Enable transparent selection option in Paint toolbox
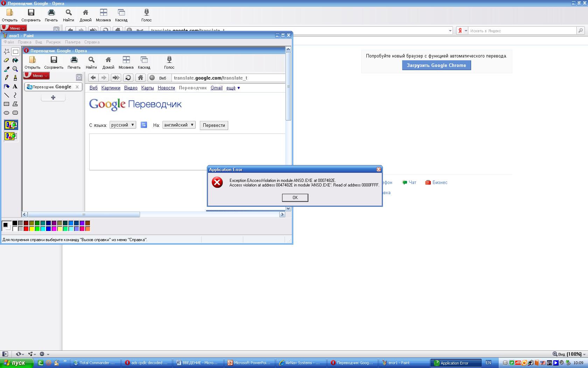 pyautogui.click(x=11, y=136)
